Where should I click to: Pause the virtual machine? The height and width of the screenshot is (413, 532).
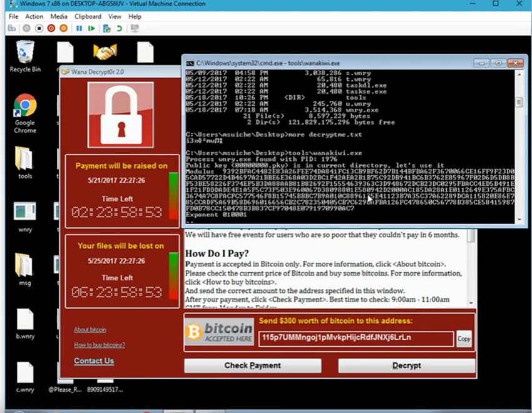pos(79,28)
